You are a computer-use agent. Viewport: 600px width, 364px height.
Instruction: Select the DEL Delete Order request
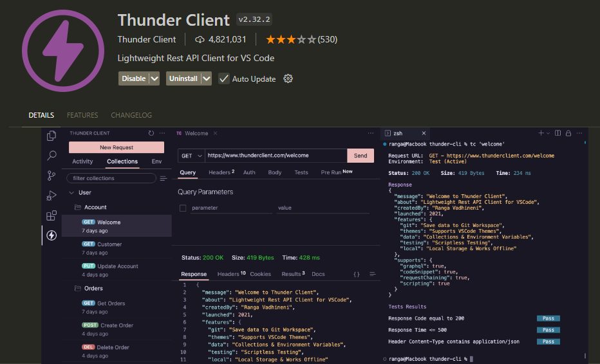coord(117,351)
